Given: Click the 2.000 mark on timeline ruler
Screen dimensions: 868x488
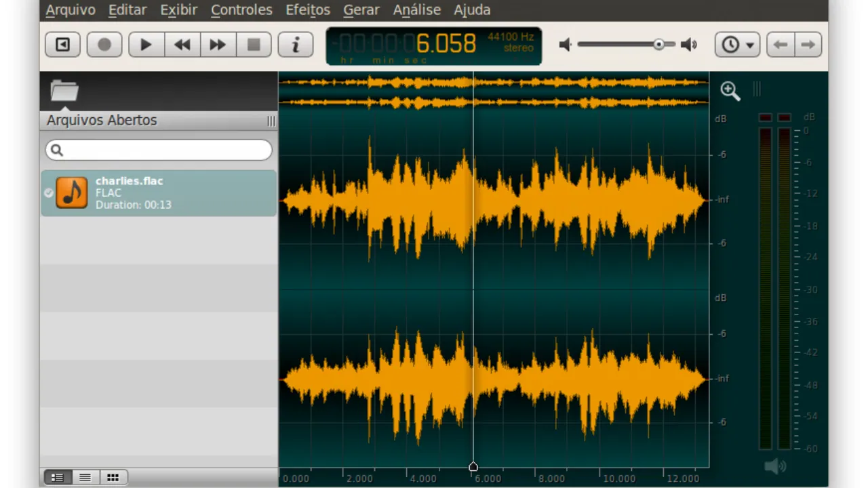Looking at the screenshot, I should click(x=359, y=479).
